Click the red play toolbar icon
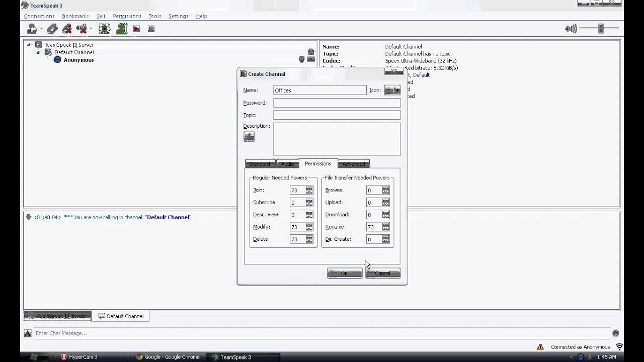This screenshot has width=644, height=362. pyautogui.click(x=137, y=29)
